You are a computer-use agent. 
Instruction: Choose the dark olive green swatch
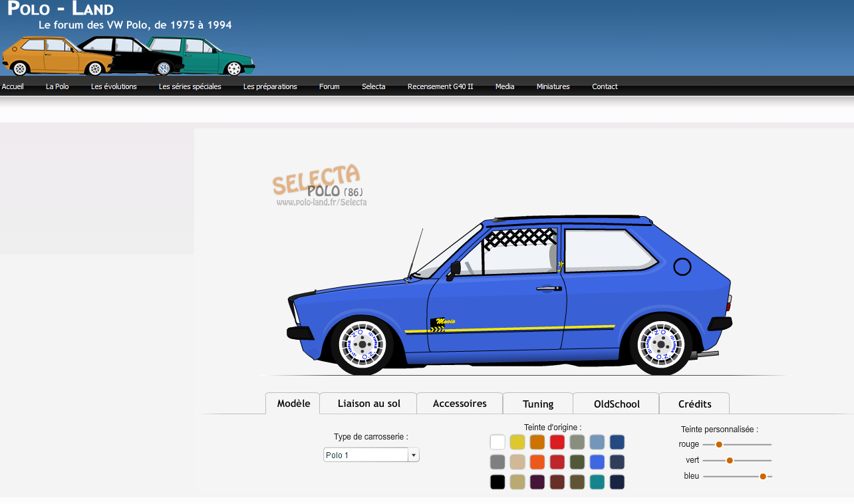pyautogui.click(x=577, y=462)
